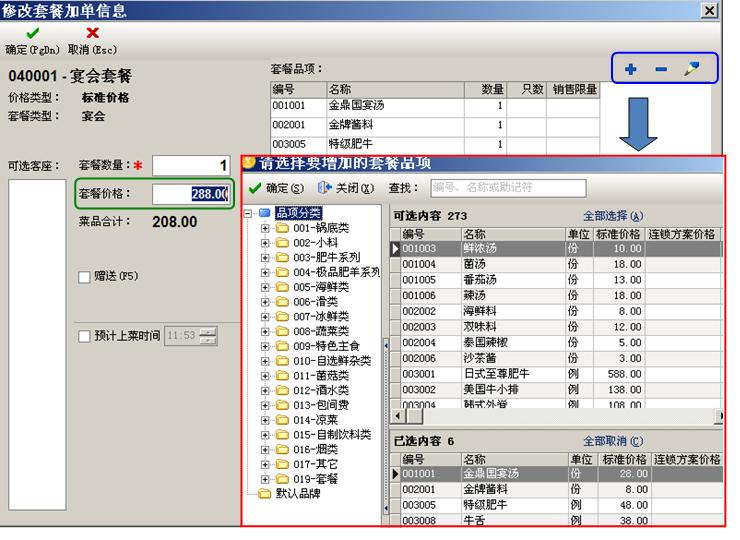Click the blue plus add item icon
This screenshot has width=740, height=540.
(x=630, y=69)
